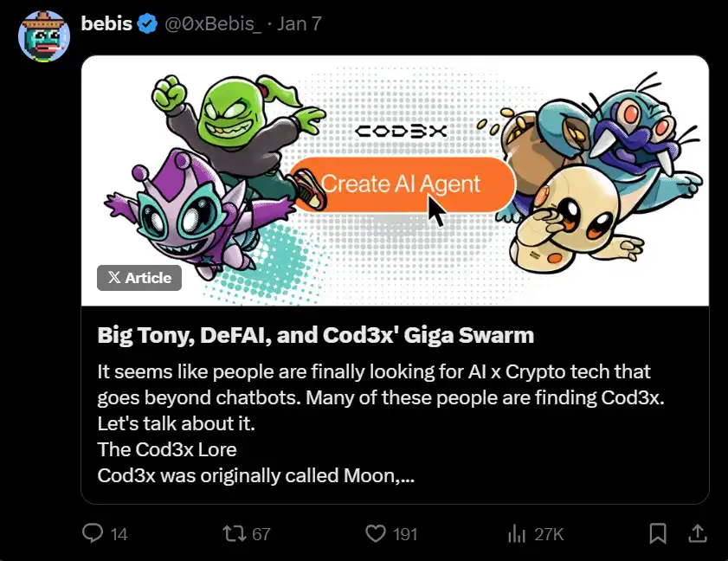Click the COD3X logo in the banner
The width and height of the screenshot is (728, 561).
[401, 132]
